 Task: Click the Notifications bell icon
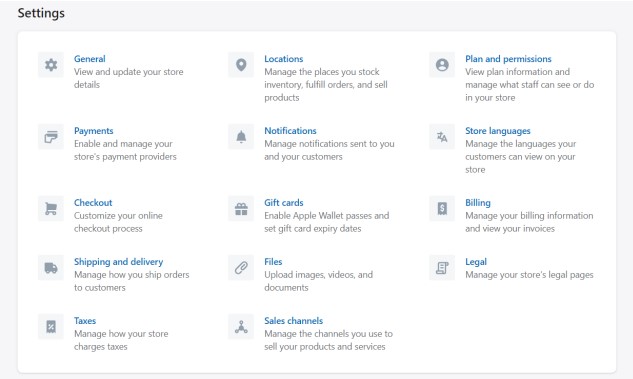[x=241, y=137]
